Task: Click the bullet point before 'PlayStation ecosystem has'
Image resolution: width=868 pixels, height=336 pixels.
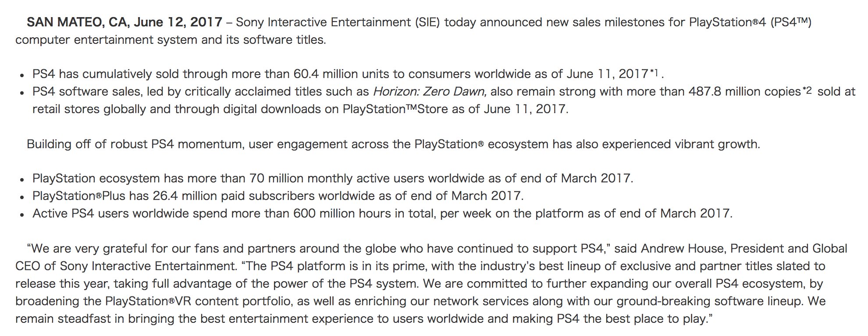Action: point(22,180)
